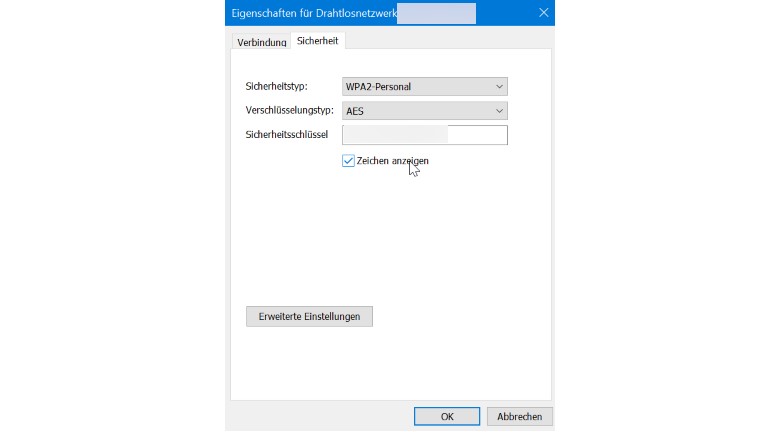
Task: Click the Verschlüsselungstyp label
Action: point(289,111)
